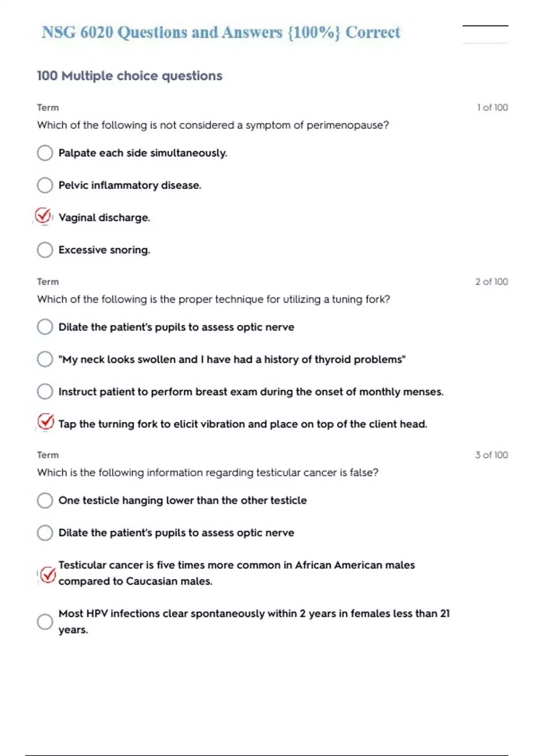Click the '1 of 100' question counter
Screen dimensions: 534x756
[x=492, y=108]
